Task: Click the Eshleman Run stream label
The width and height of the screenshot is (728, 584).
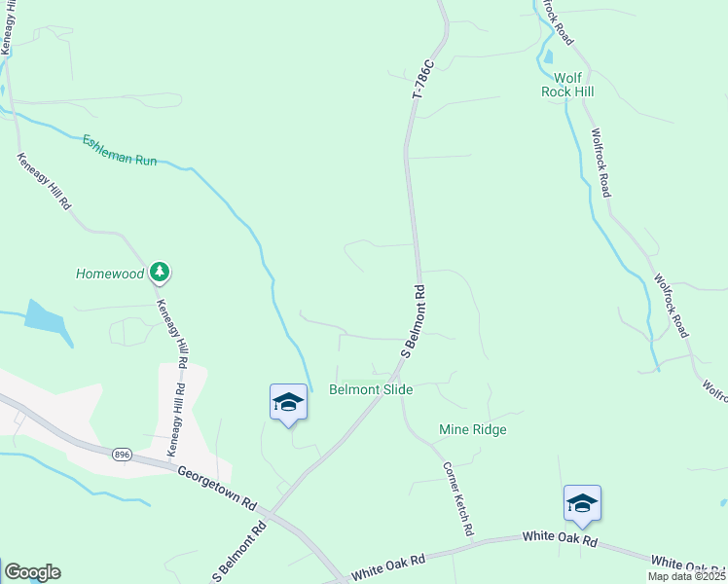Action: [x=120, y=151]
